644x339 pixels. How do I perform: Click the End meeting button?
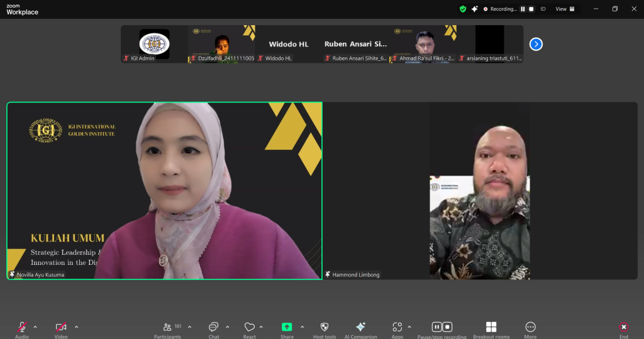tap(623, 330)
